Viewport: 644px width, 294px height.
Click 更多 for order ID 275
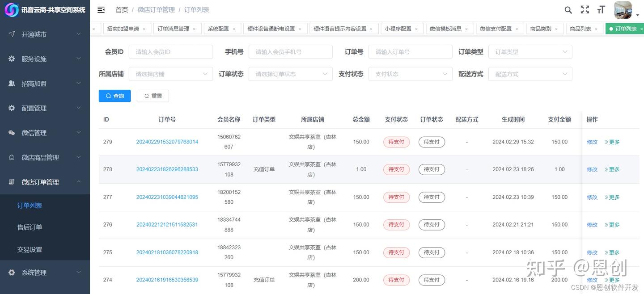[612, 252]
